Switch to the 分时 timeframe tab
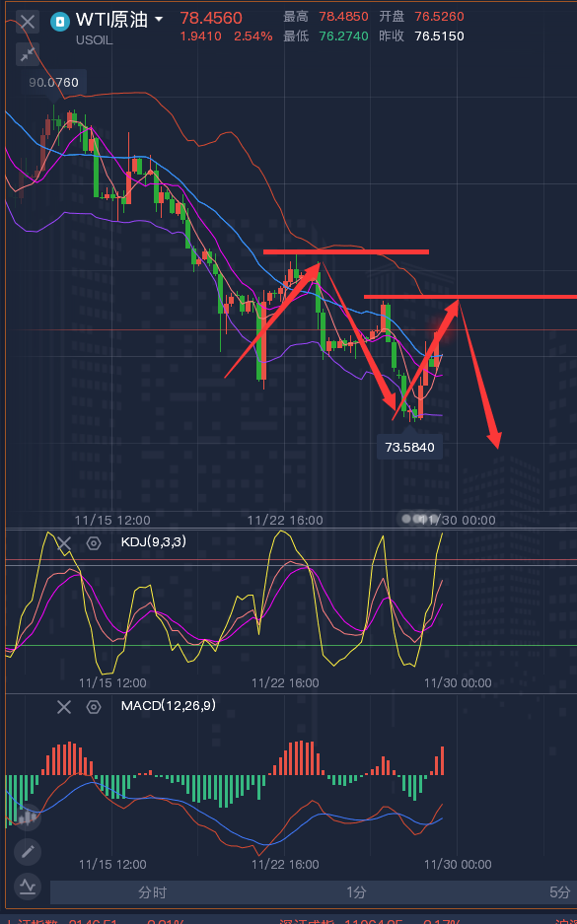 pyautogui.click(x=152, y=892)
